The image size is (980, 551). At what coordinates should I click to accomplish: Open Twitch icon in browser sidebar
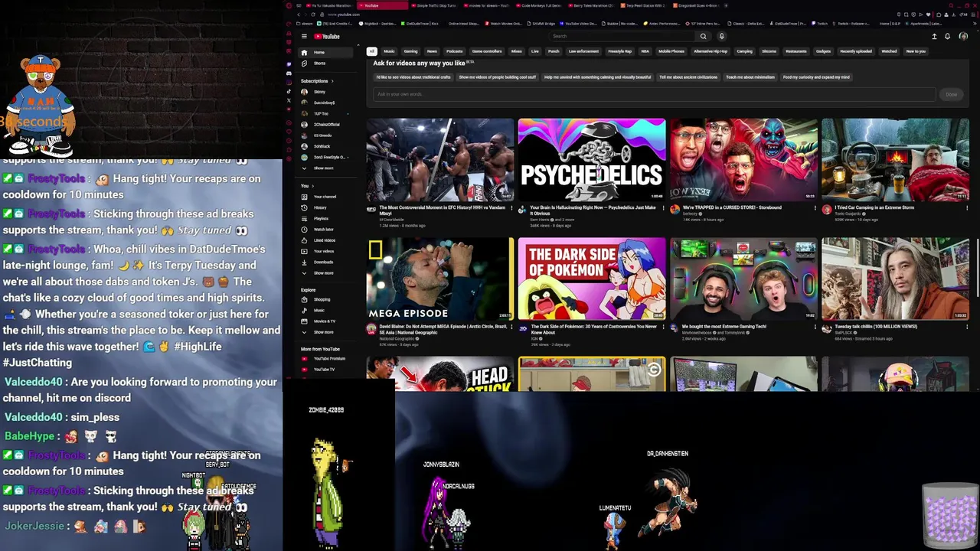(289, 64)
